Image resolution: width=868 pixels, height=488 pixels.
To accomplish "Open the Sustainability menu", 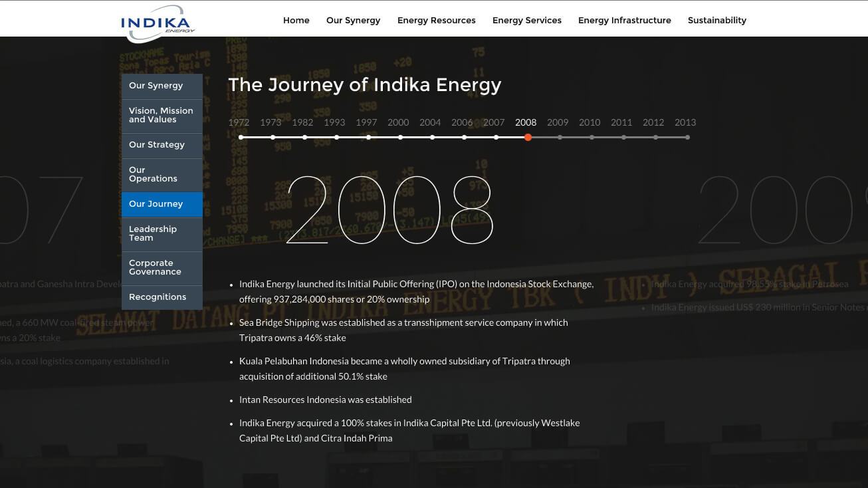I will tap(717, 21).
